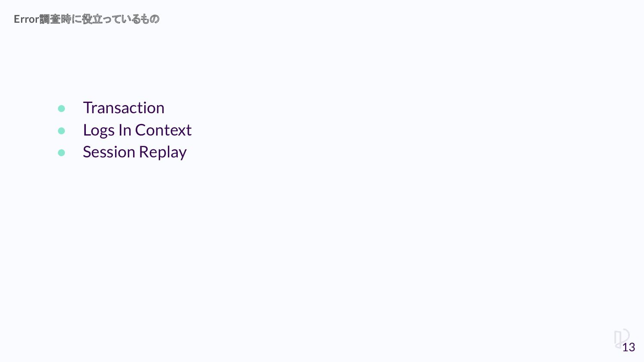Click the letter y ending Replay
The image size is (644, 362).
[x=182, y=153]
